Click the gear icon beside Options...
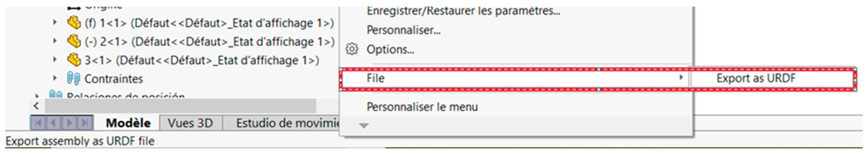Screen dimensions: 868x158 tap(352, 49)
